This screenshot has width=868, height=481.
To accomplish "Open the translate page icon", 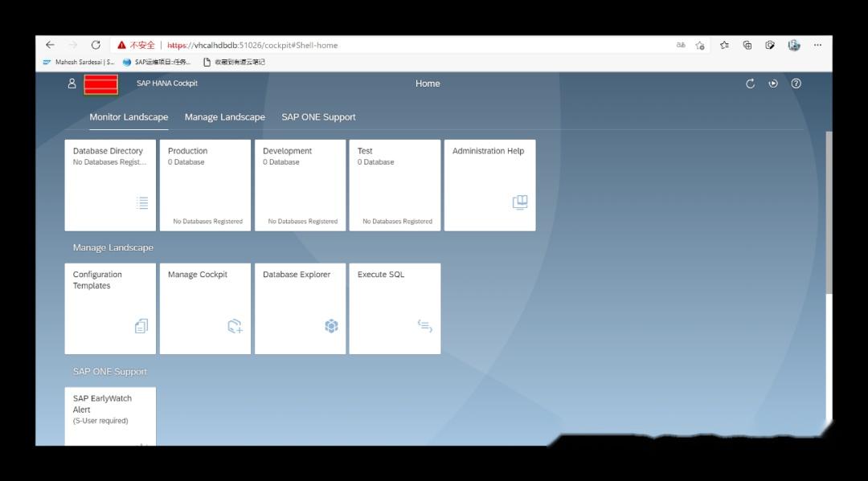I will click(x=681, y=45).
